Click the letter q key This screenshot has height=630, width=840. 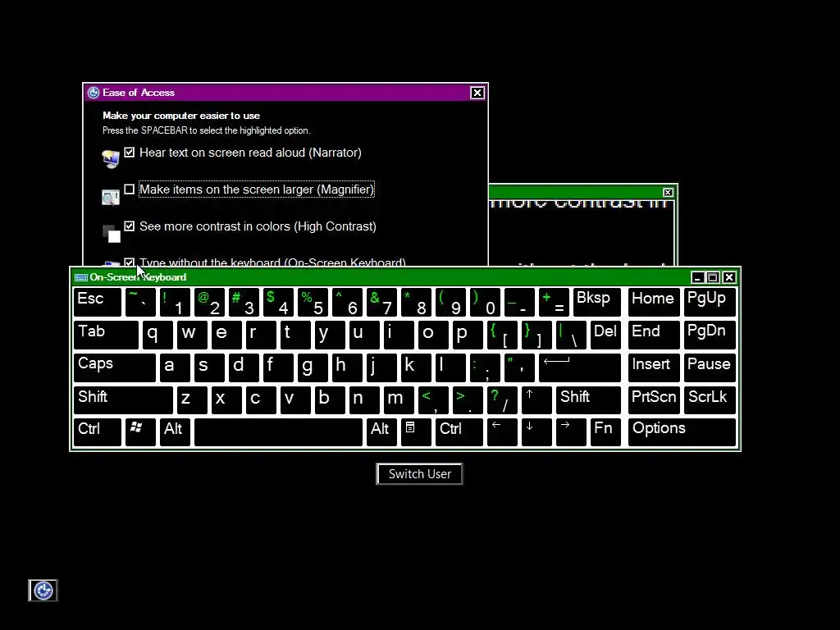pyautogui.click(x=157, y=335)
